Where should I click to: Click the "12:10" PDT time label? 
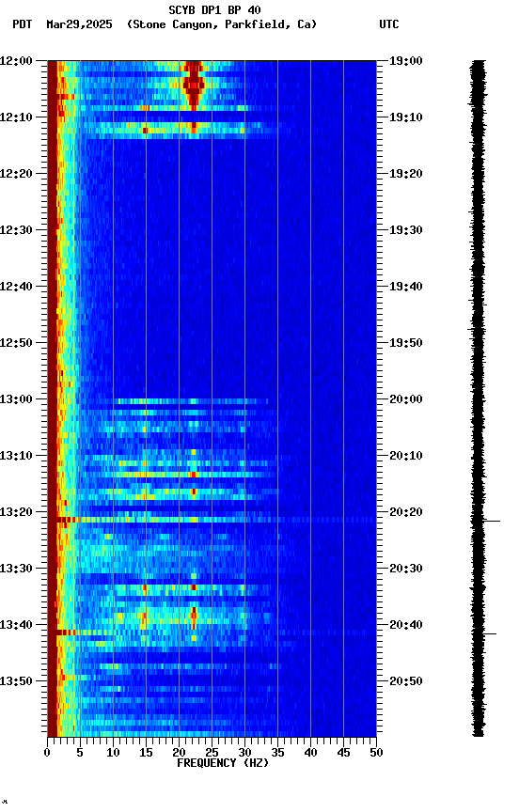16,117
